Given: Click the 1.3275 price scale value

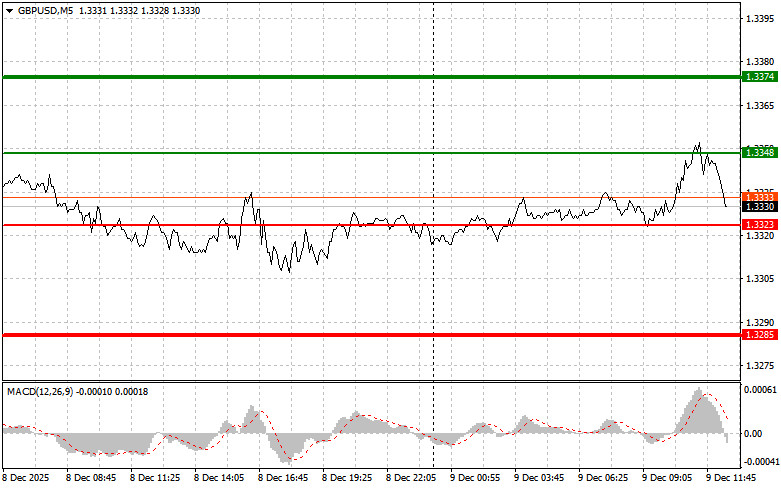Looking at the screenshot, I should pyautogui.click(x=760, y=366).
